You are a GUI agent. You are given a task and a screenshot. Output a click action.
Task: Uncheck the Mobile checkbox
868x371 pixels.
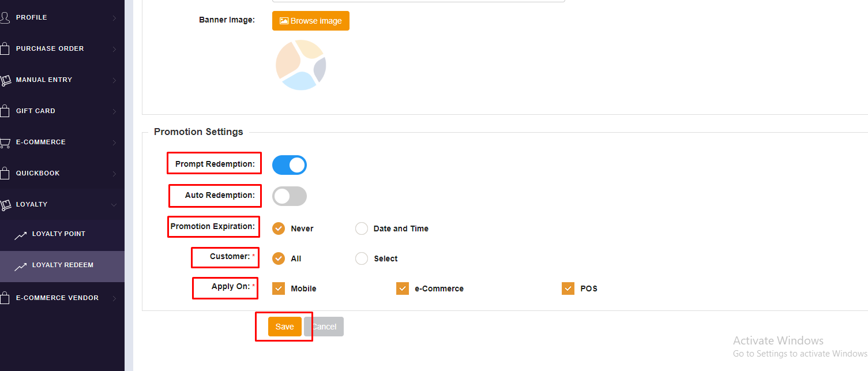(x=279, y=288)
